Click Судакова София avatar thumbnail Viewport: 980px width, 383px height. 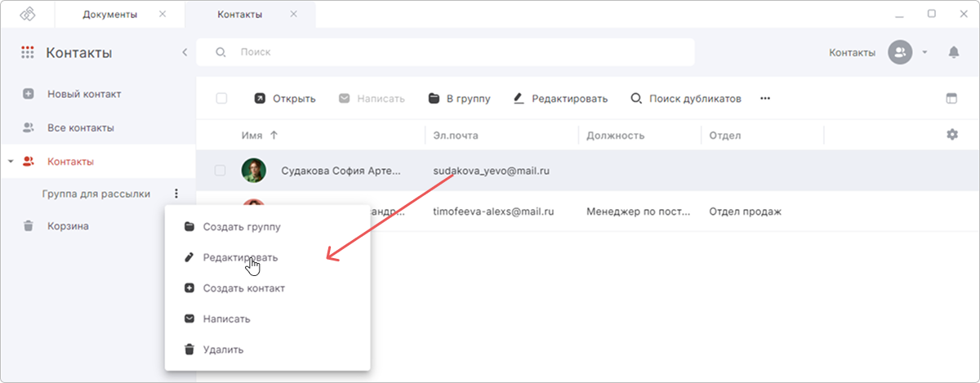click(x=254, y=171)
